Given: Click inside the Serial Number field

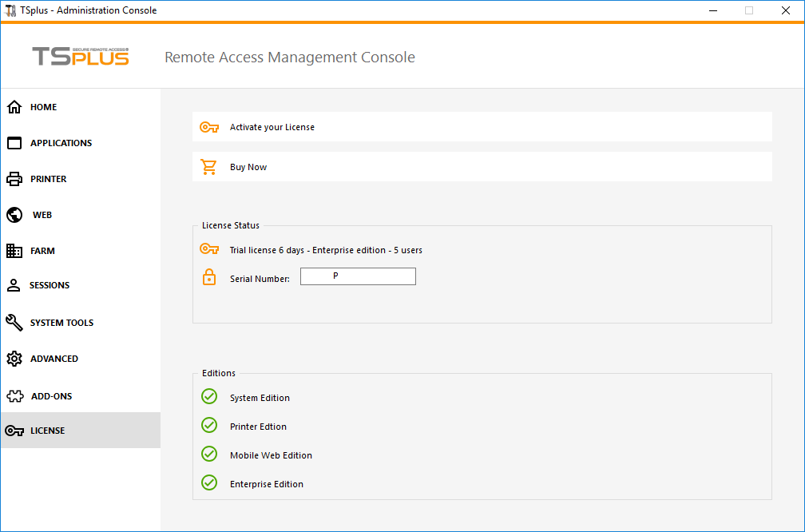Looking at the screenshot, I should tap(358, 276).
